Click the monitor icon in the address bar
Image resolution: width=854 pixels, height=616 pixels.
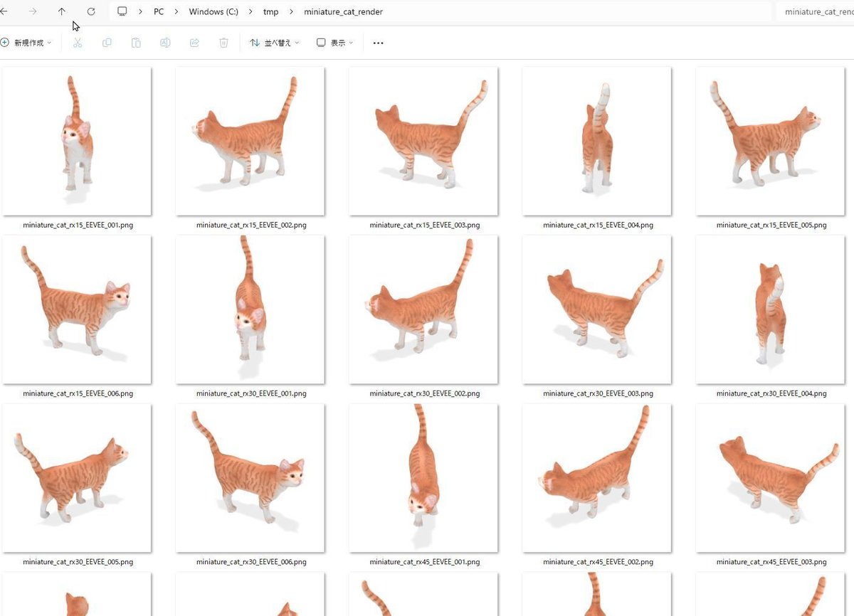[x=122, y=11]
